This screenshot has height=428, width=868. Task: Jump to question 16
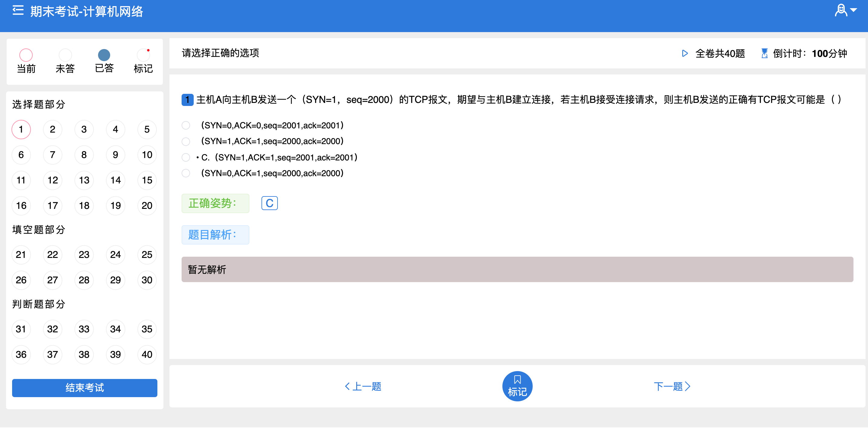[21, 206]
